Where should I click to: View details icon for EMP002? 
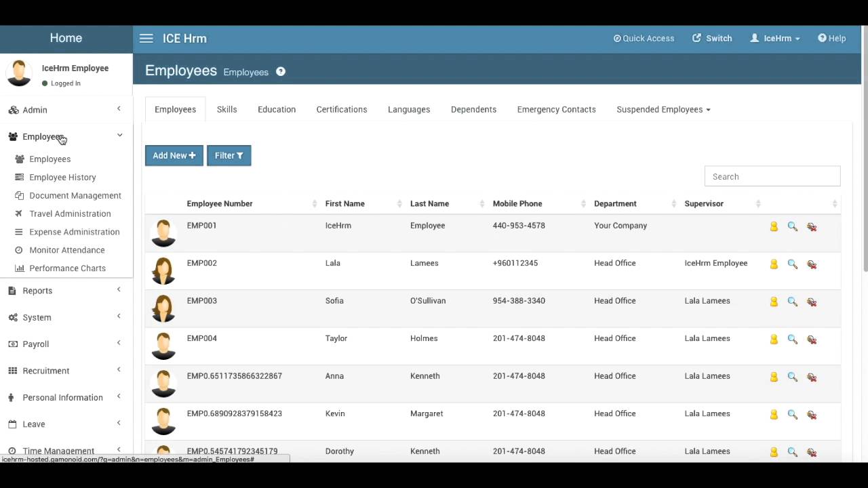pos(792,264)
